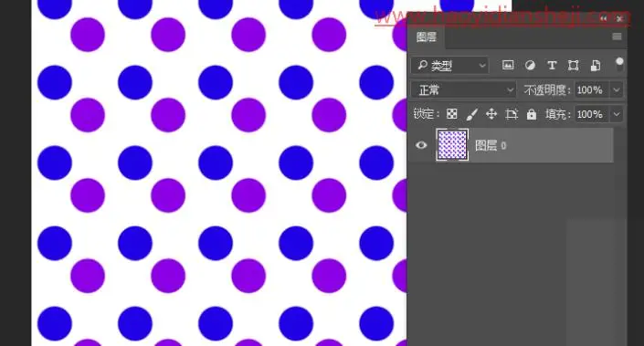Expand the 不透明度 slider arrow
Screen dimensions: 644x346
[617, 89]
